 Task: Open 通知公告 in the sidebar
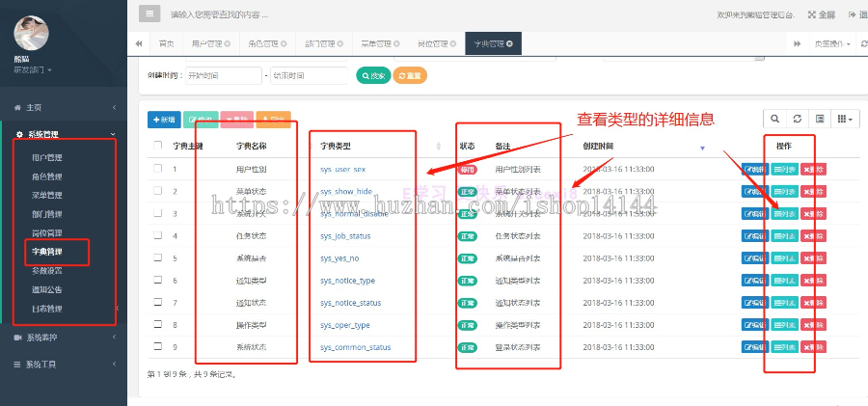tap(47, 289)
